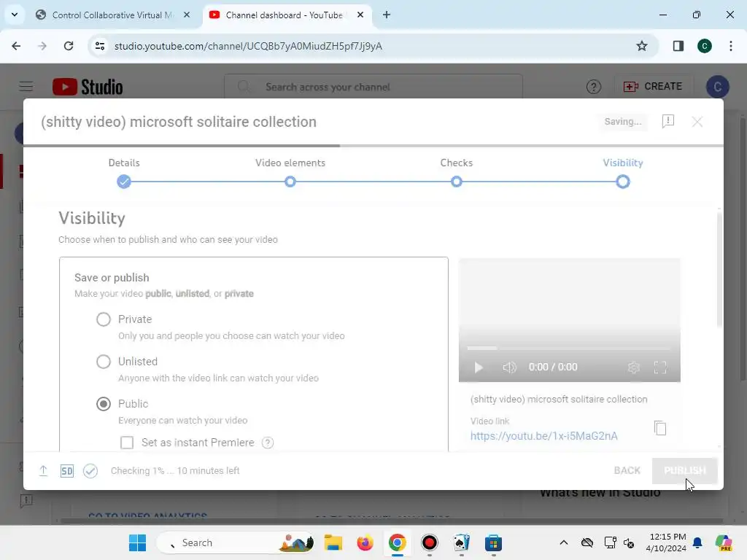Open the taskbar clock and date
The height and width of the screenshot is (560, 747).
(665, 542)
